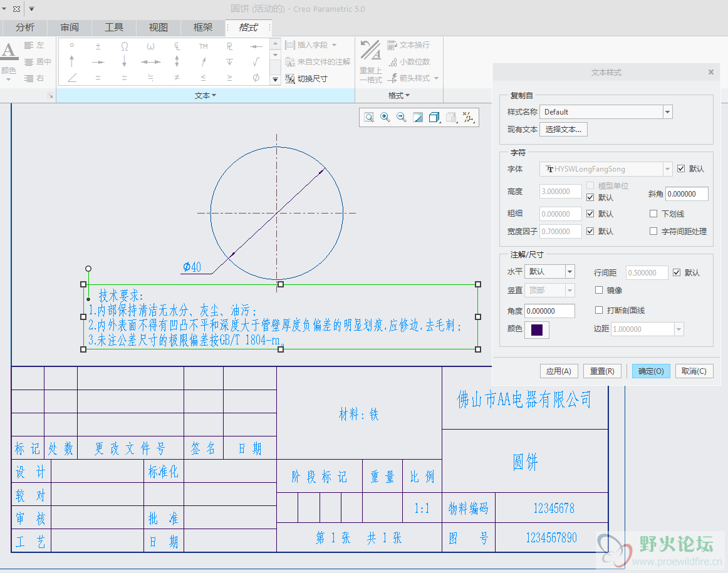
Task: Insert the Omega symbol
Action: (x=125, y=46)
